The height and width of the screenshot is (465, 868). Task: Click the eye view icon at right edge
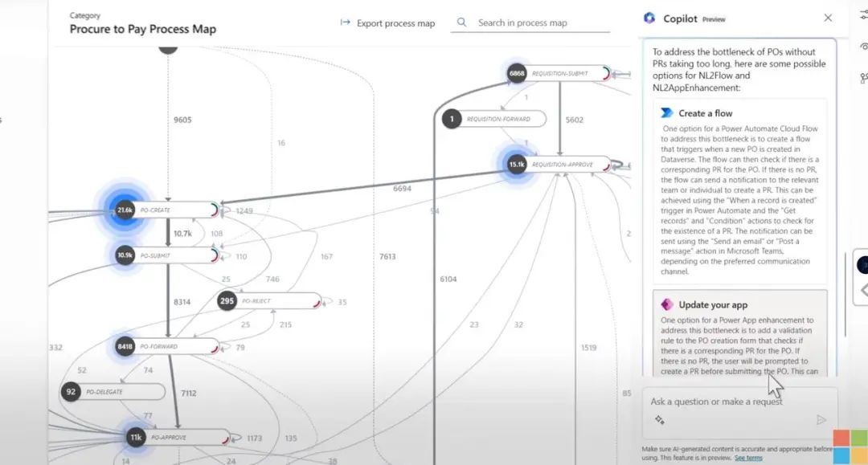pyautogui.click(x=863, y=47)
